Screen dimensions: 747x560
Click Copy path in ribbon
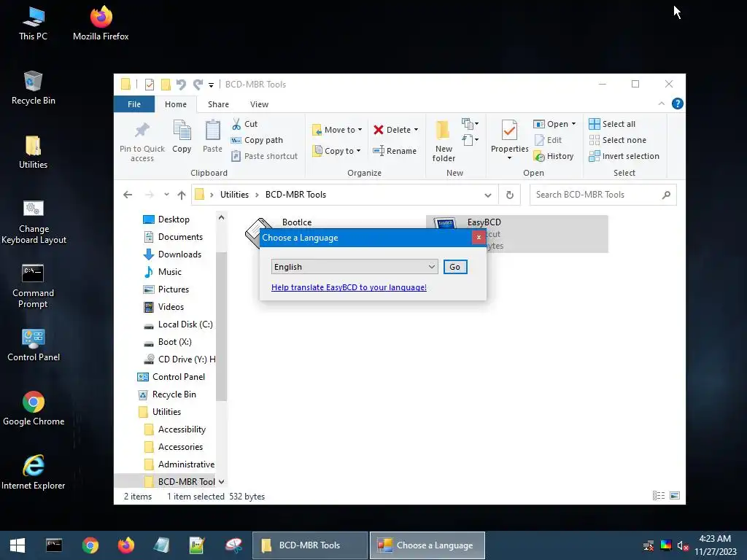point(257,140)
